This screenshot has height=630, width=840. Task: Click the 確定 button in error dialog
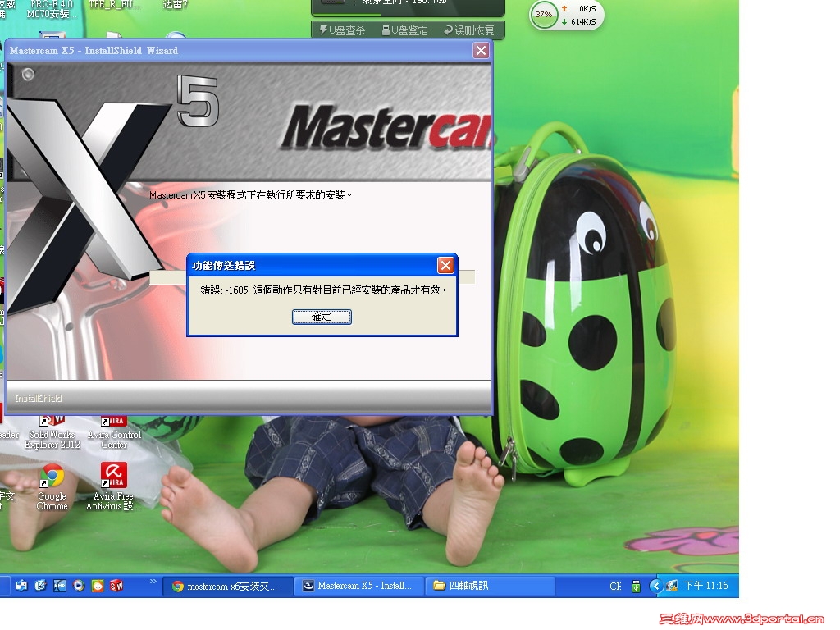tap(322, 317)
